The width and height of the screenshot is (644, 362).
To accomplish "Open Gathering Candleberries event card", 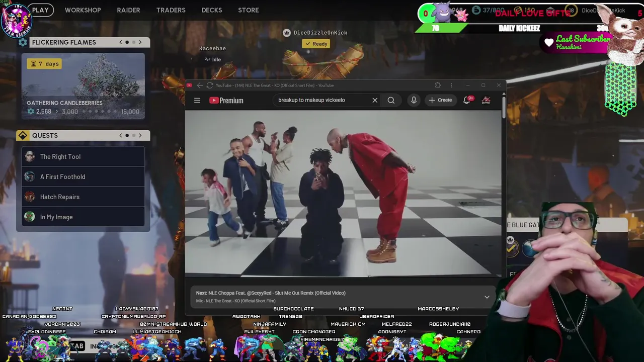I will click(x=83, y=86).
